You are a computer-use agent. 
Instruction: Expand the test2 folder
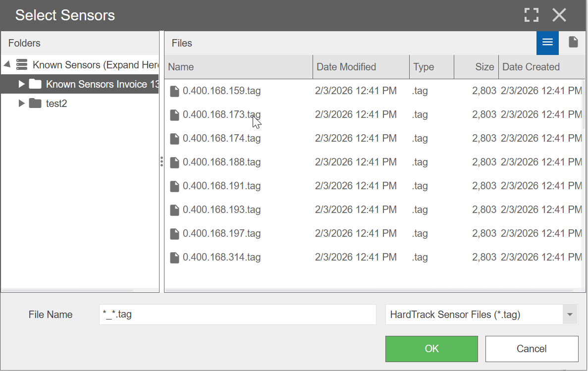tap(21, 103)
